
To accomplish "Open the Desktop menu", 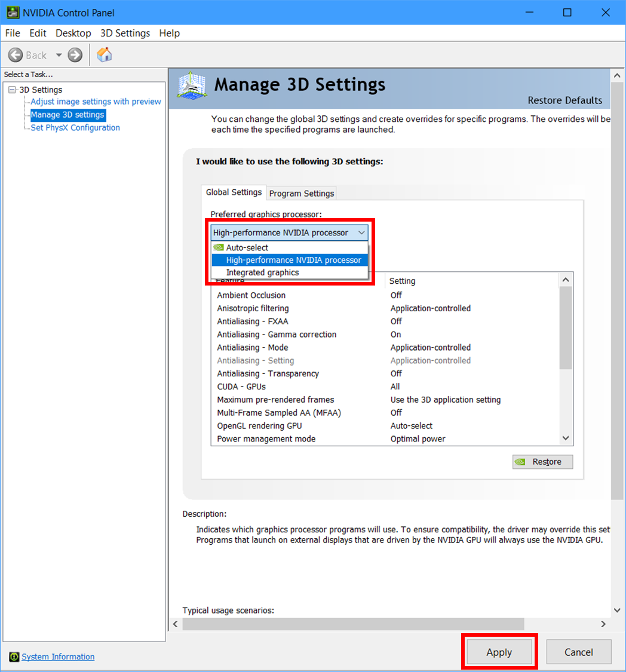I will tap(73, 33).
